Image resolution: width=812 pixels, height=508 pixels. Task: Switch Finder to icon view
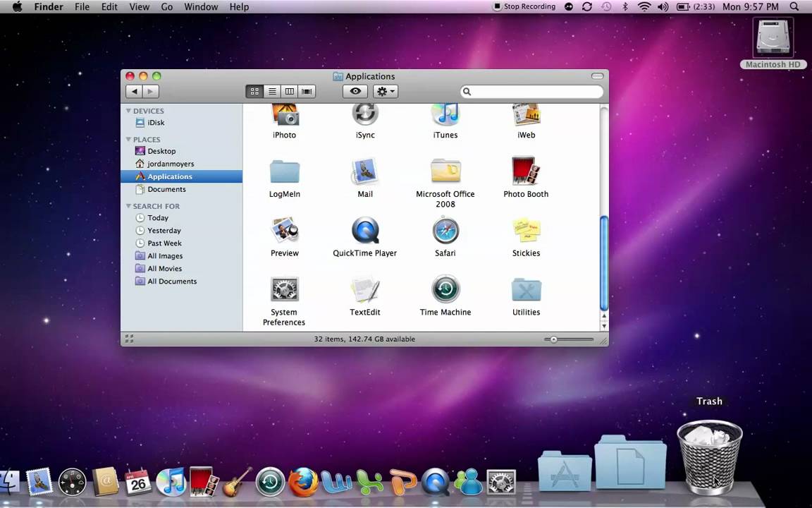pos(254,91)
